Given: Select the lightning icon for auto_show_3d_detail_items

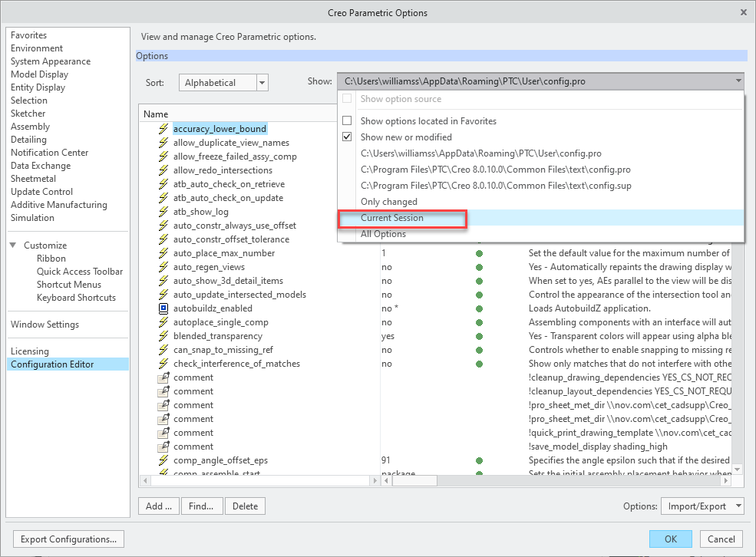Looking at the screenshot, I should tap(163, 281).
